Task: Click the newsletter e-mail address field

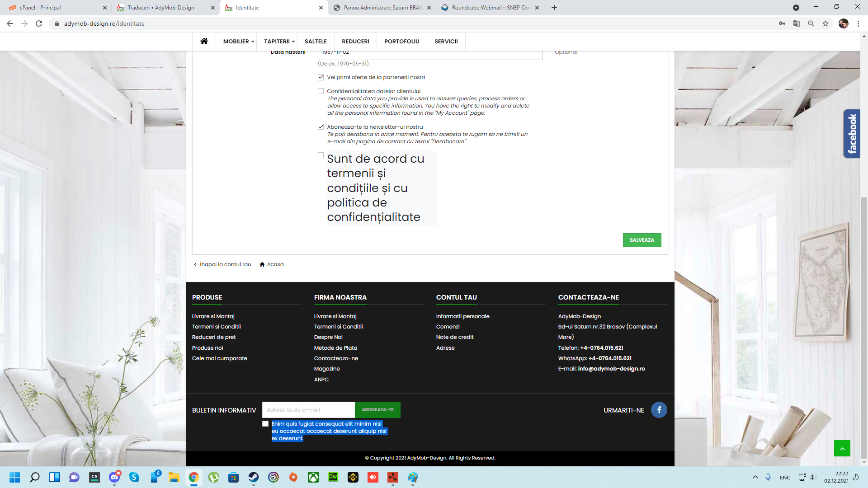Action: point(308,410)
